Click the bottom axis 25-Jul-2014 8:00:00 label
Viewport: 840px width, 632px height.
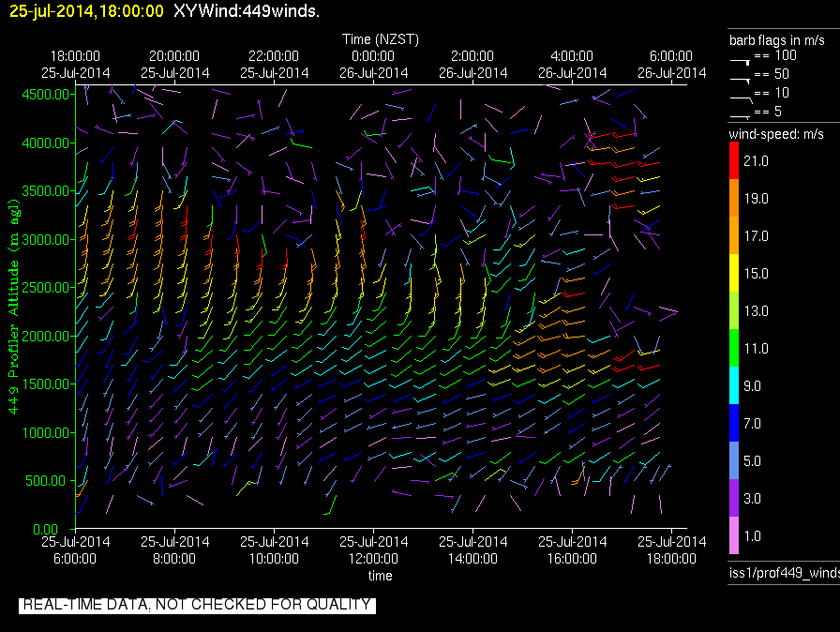click(x=174, y=550)
